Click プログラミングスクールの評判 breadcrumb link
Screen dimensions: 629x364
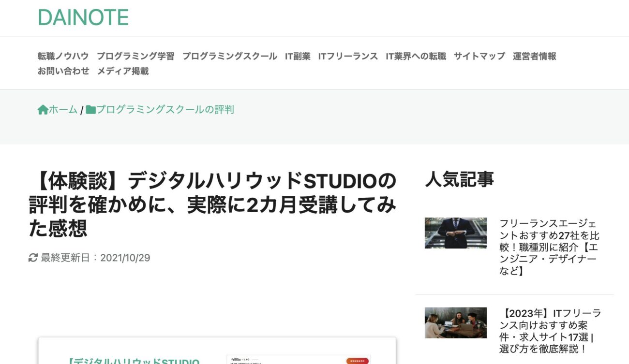click(x=165, y=110)
